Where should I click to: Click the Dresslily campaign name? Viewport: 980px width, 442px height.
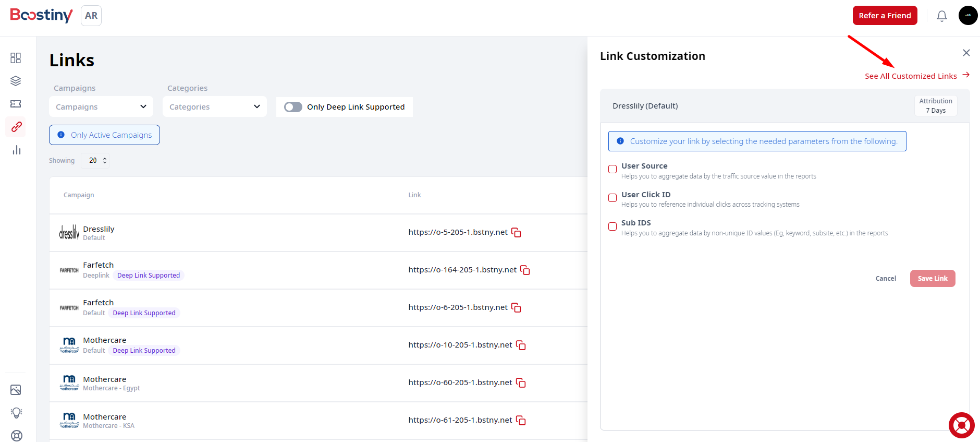point(99,229)
